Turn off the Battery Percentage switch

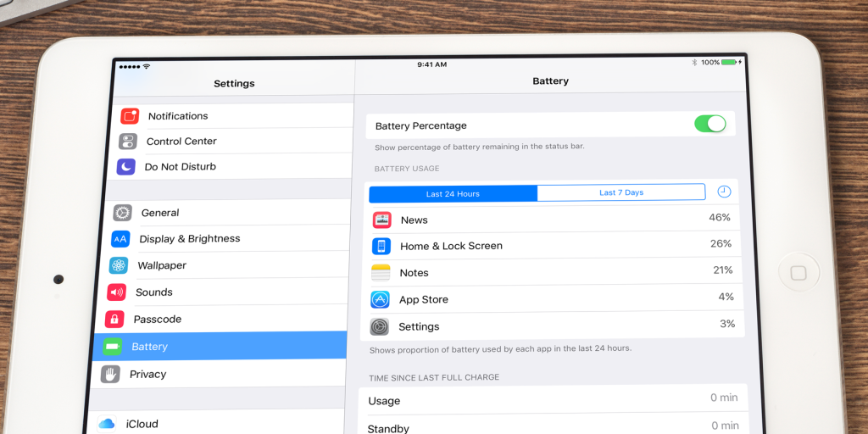click(710, 124)
